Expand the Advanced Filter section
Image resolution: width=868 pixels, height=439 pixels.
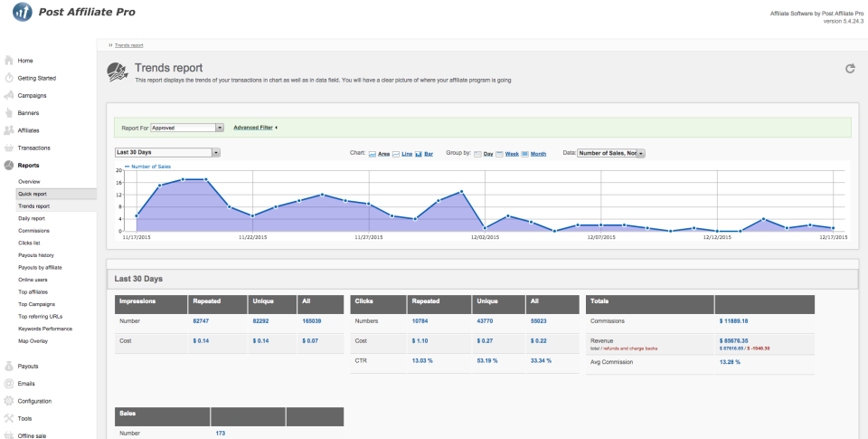255,128
